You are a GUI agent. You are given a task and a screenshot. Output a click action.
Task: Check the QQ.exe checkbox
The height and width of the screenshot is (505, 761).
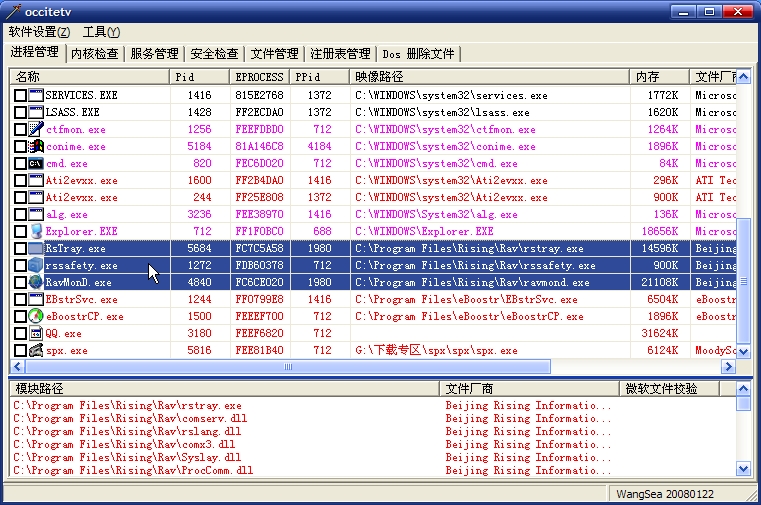tap(20, 333)
